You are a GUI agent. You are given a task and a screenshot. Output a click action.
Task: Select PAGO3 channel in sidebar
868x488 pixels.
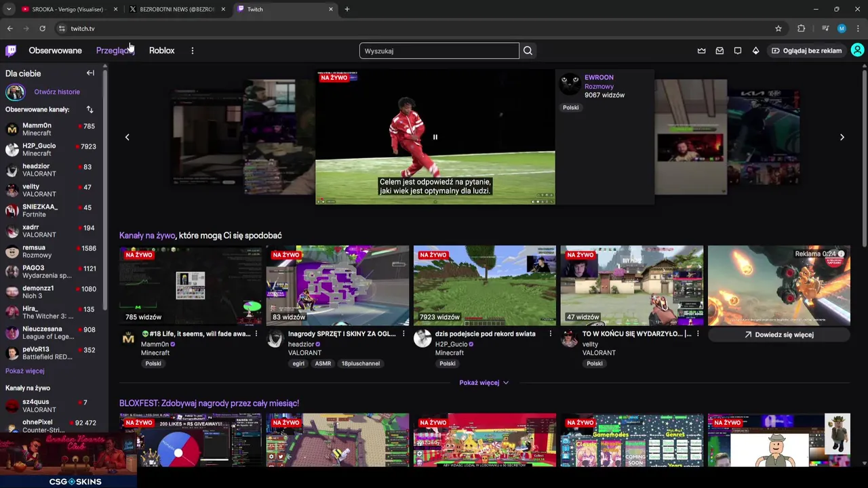52,271
